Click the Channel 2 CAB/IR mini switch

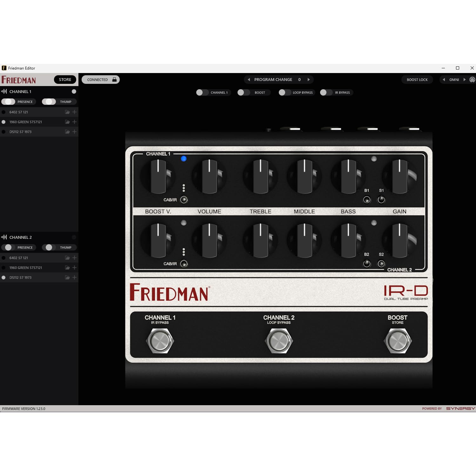point(184,264)
